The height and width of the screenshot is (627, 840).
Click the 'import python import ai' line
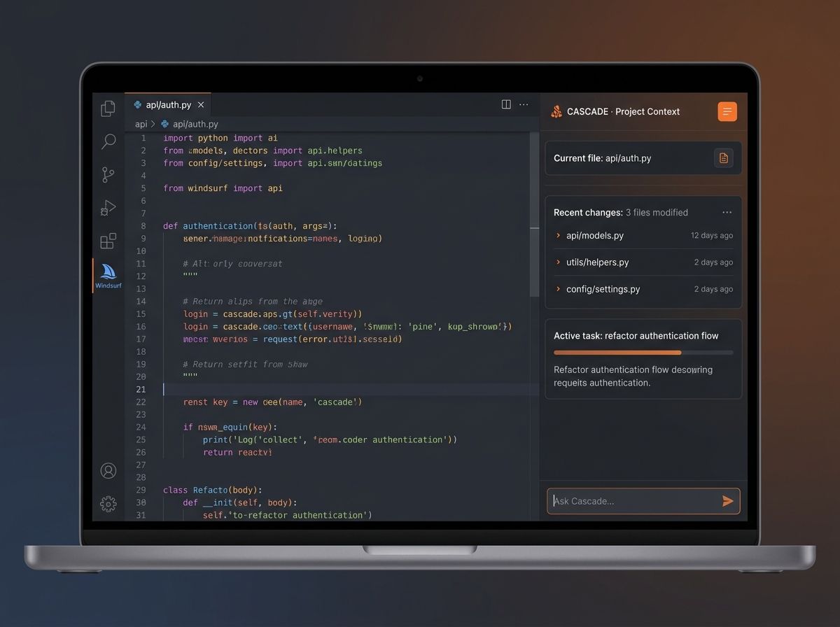[220, 138]
